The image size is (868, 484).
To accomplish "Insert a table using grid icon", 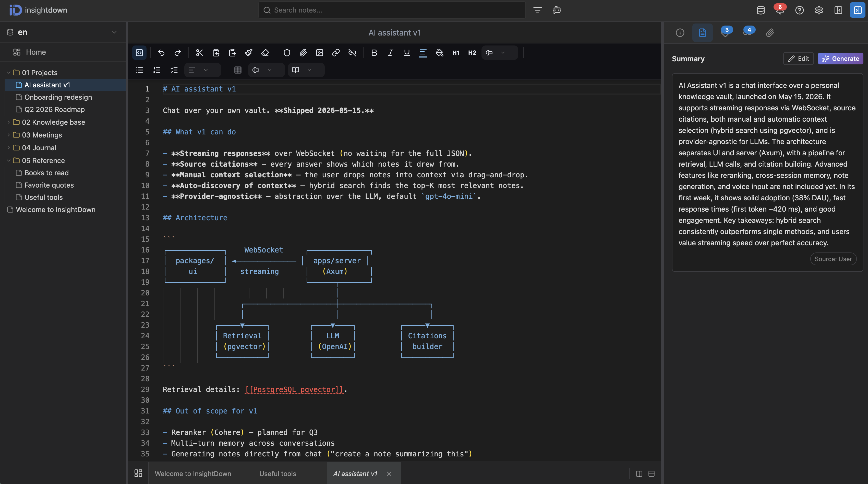I will pos(238,70).
